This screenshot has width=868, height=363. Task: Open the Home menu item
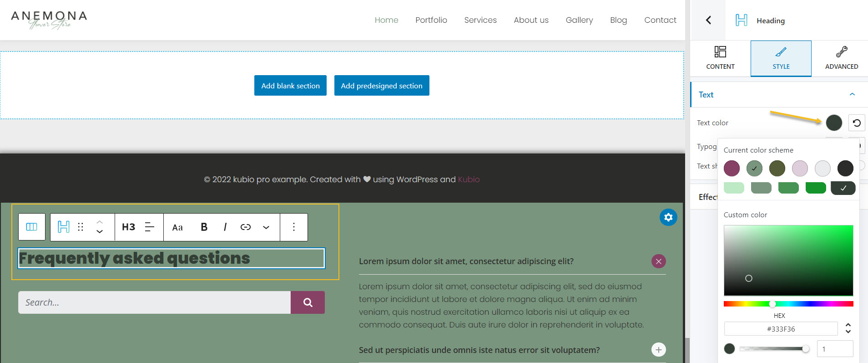[386, 20]
